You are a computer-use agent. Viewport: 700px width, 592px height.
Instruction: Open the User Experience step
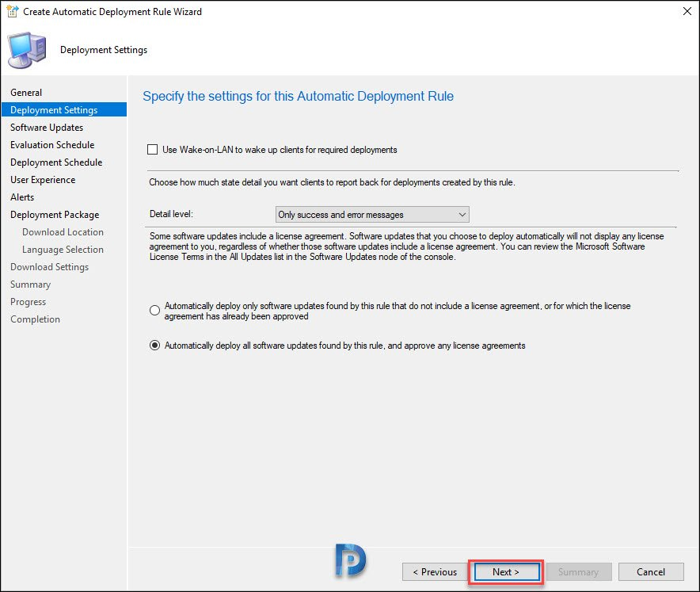click(43, 180)
